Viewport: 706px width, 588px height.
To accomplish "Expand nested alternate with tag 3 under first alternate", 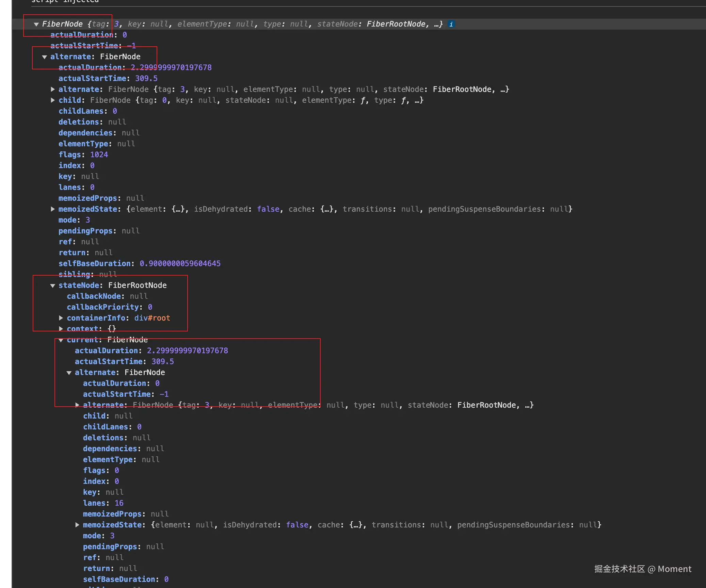I will coord(53,89).
